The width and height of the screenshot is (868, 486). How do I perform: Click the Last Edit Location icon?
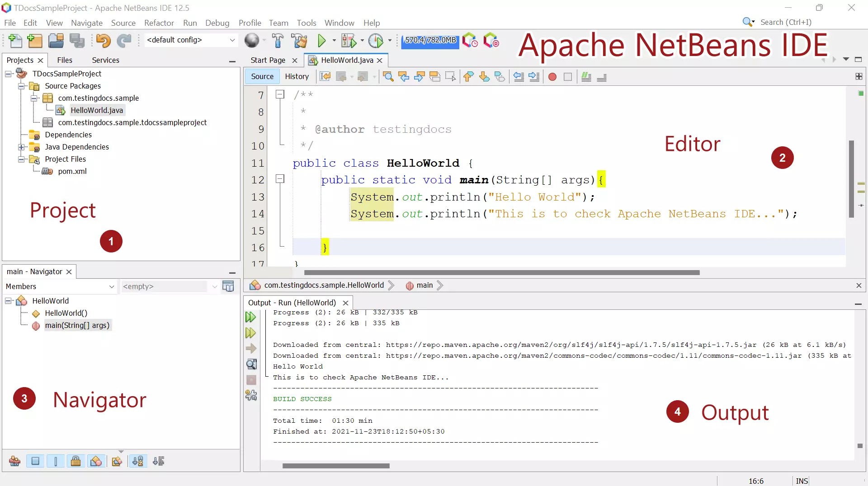(x=325, y=77)
